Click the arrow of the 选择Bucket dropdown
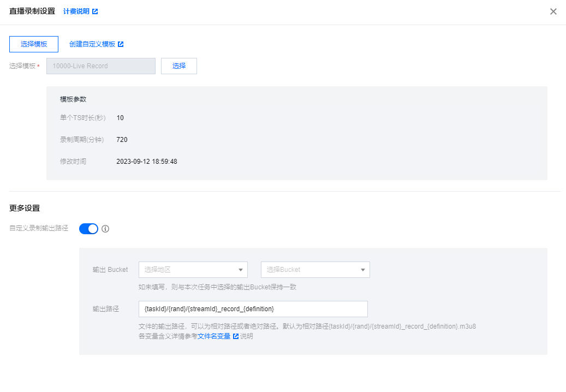This screenshot has width=566, height=392. click(362, 270)
